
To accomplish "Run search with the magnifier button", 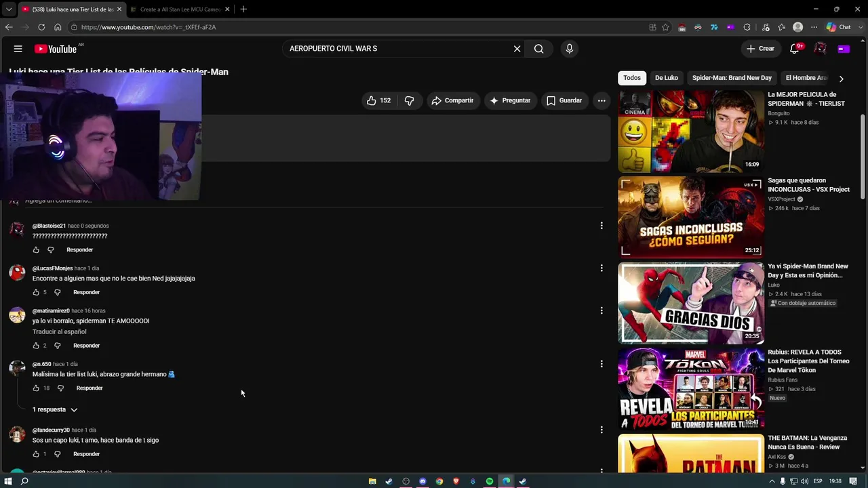I will [538, 49].
